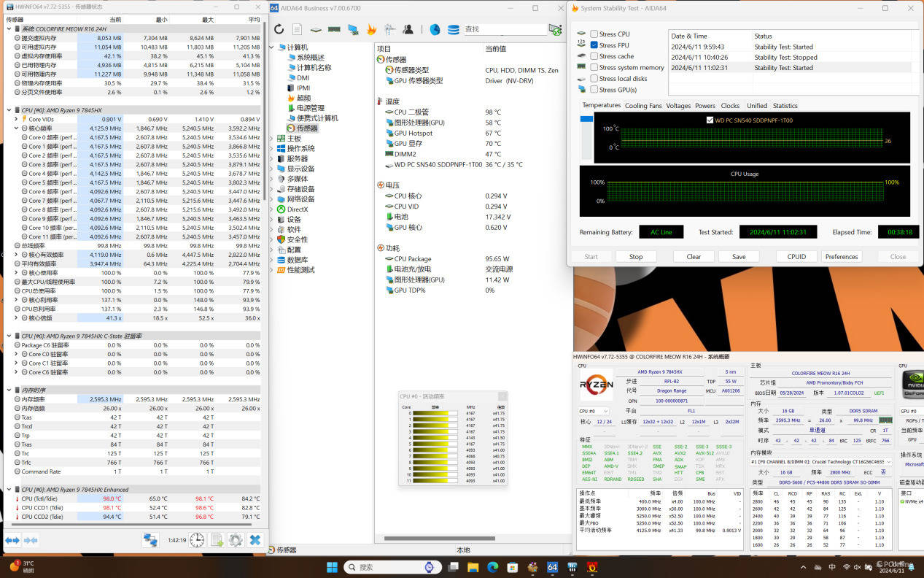Switch to the Powers tab
Image resolution: width=924 pixels, height=578 pixels.
click(705, 106)
